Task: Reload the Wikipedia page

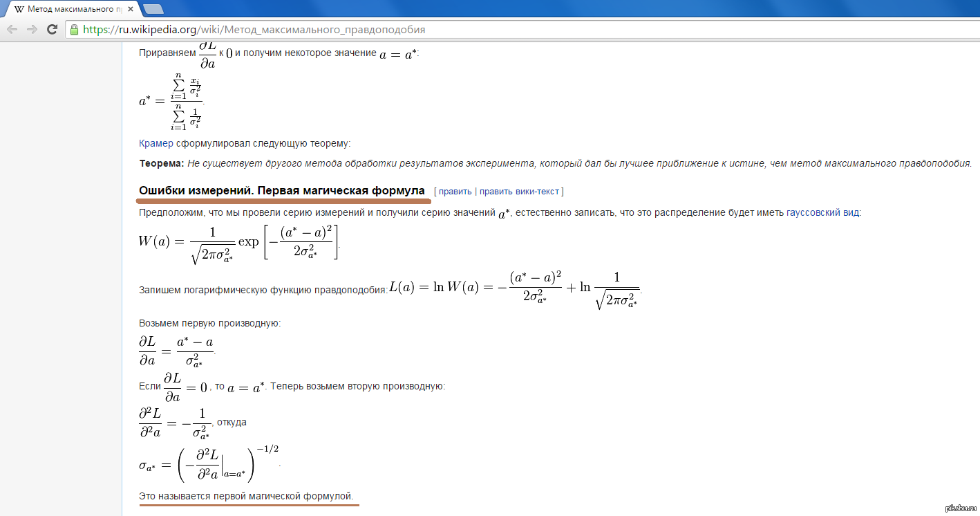Action: coord(52,29)
